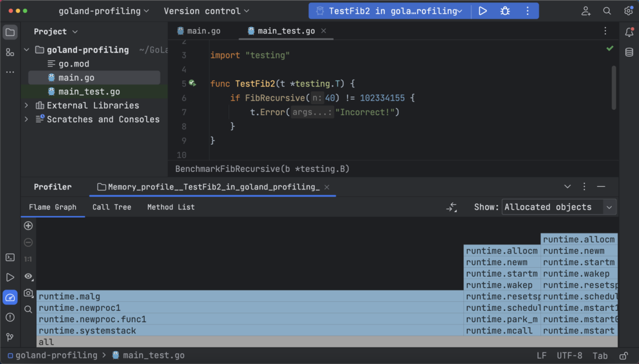The height and width of the screenshot is (364, 639).
Task: Open editor tabs more options menu
Action: [x=605, y=31]
